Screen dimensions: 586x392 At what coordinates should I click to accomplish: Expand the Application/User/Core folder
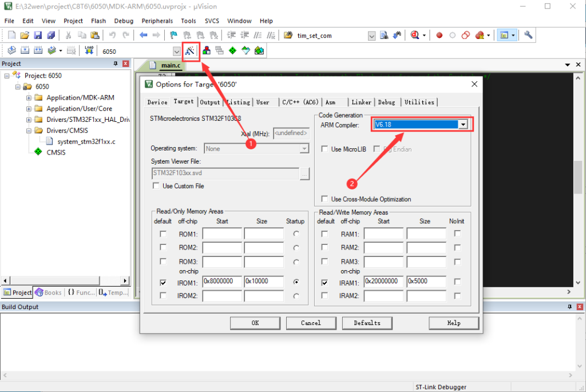pyautogui.click(x=29, y=109)
